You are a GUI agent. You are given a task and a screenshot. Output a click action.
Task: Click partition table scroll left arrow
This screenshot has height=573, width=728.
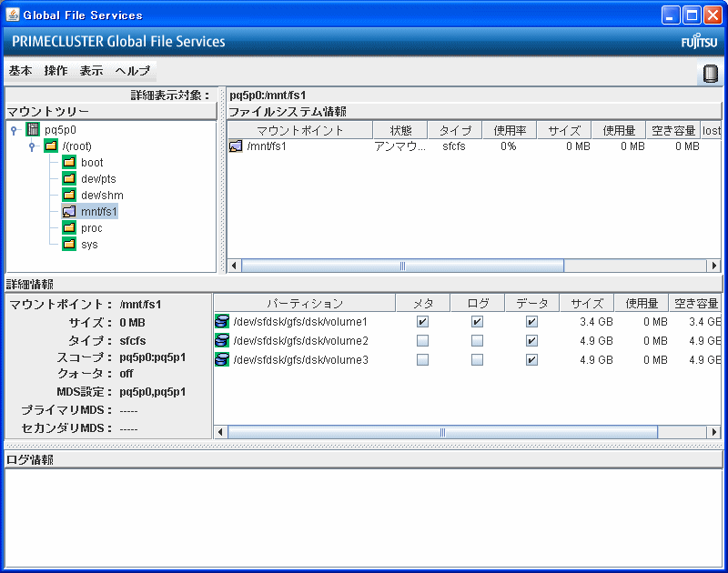(x=220, y=432)
